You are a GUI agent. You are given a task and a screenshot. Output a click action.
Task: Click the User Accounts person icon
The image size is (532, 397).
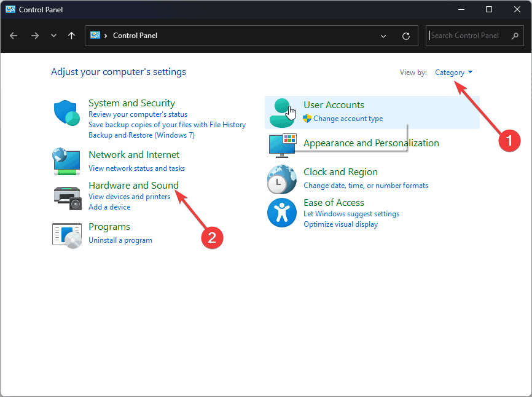(x=281, y=113)
